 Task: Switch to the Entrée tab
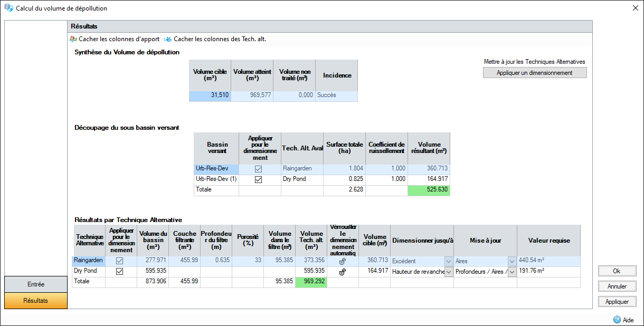pos(36,284)
